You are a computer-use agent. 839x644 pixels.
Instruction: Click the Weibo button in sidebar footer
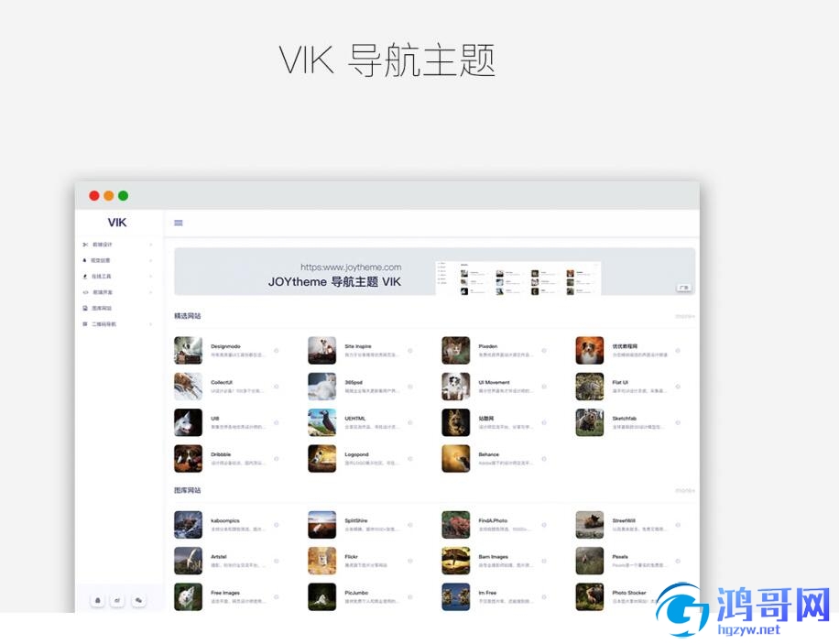click(117, 601)
